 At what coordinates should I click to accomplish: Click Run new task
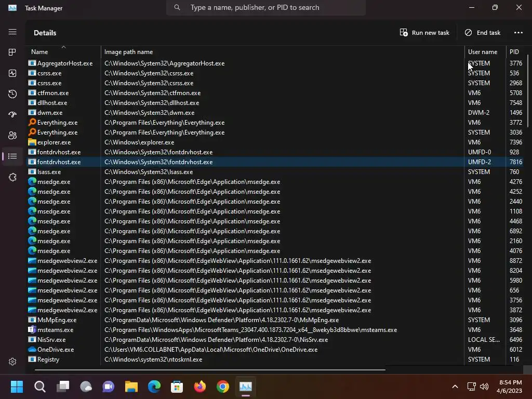point(424,33)
